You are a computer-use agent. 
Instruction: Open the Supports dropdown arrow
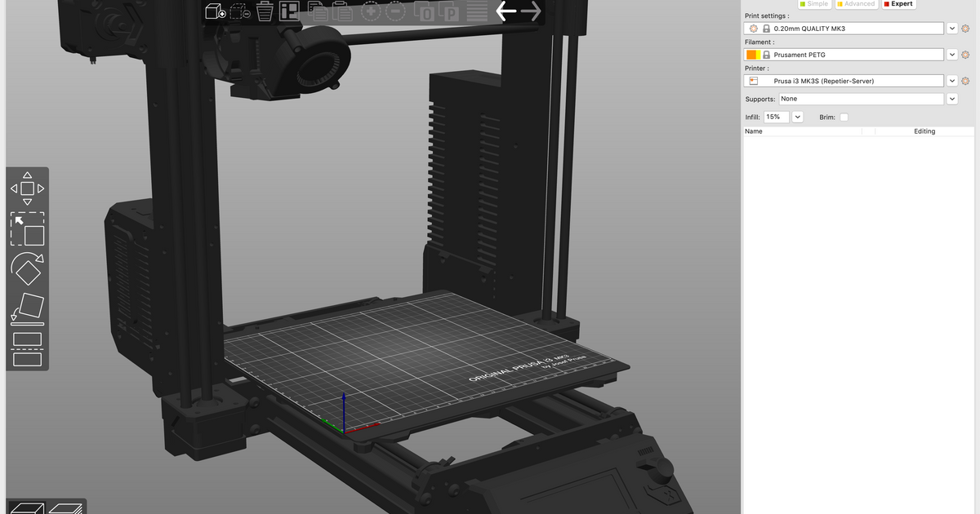[x=951, y=99]
